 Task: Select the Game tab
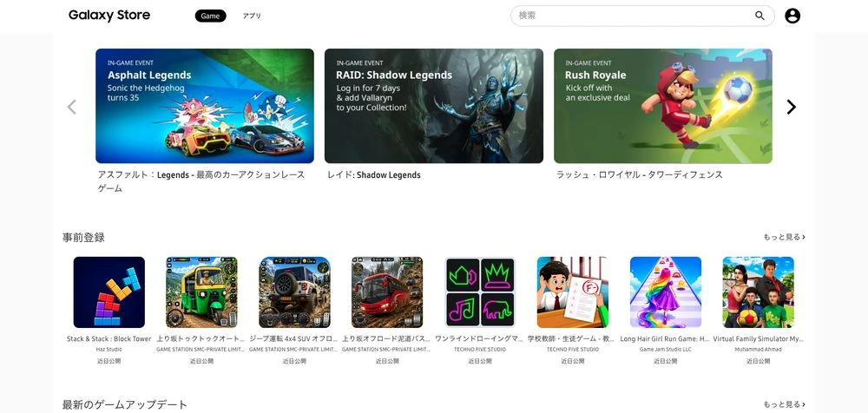pyautogui.click(x=210, y=16)
